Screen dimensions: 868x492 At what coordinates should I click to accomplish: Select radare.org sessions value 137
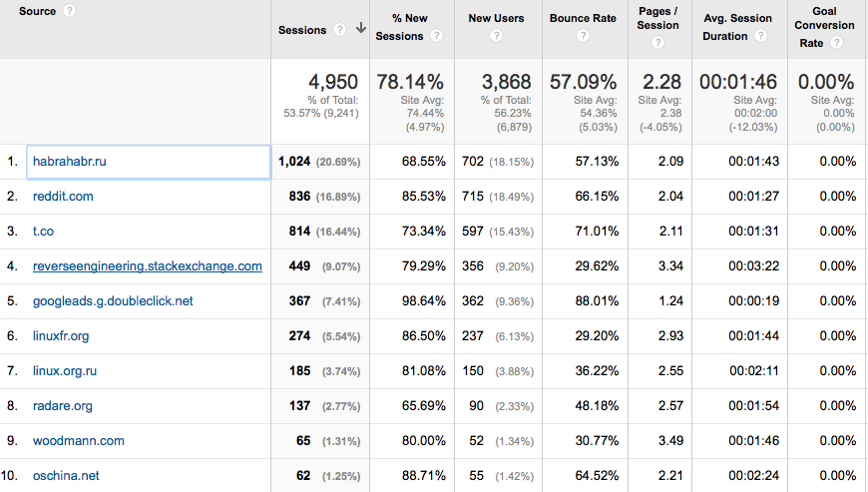(x=299, y=405)
